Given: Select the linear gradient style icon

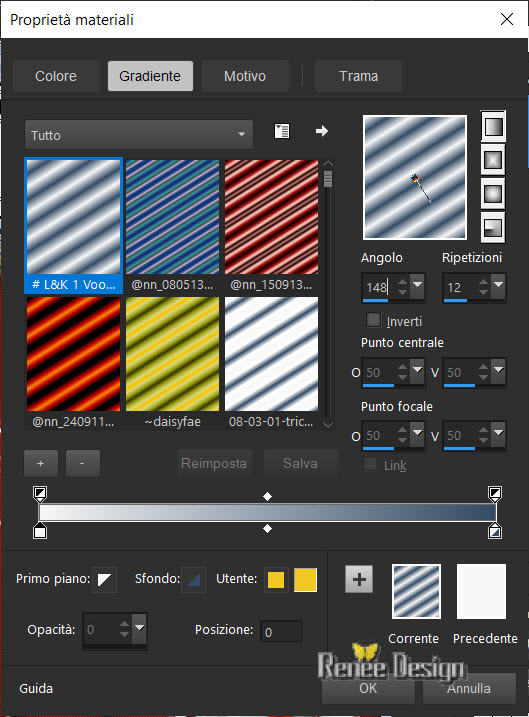Looking at the screenshot, I should coord(493,126).
